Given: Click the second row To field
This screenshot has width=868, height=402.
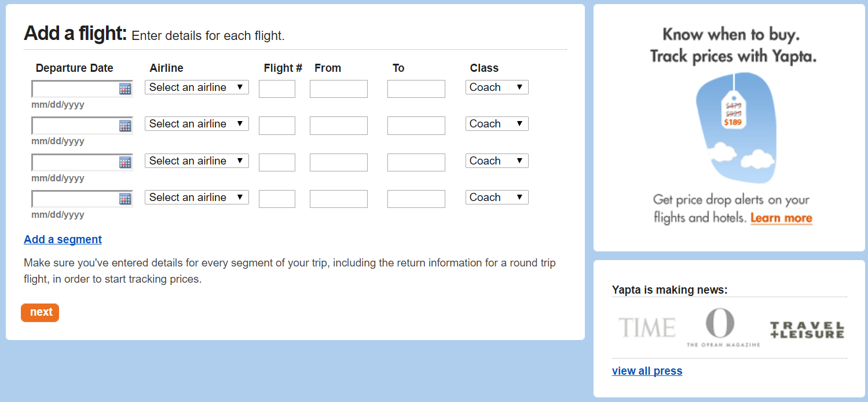Looking at the screenshot, I should (x=416, y=126).
